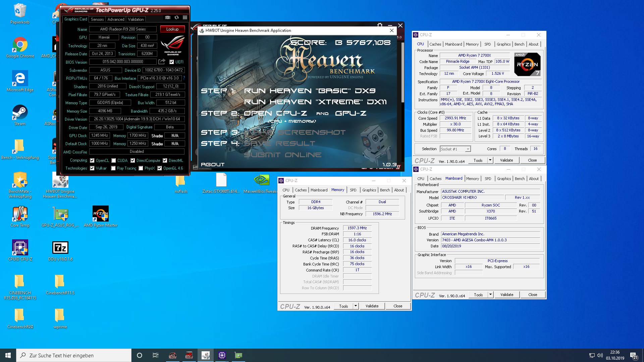The height and width of the screenshot is (362, 644).
Task: Switch to Advanced tab in GPU-Z
Action: (116, 19)
